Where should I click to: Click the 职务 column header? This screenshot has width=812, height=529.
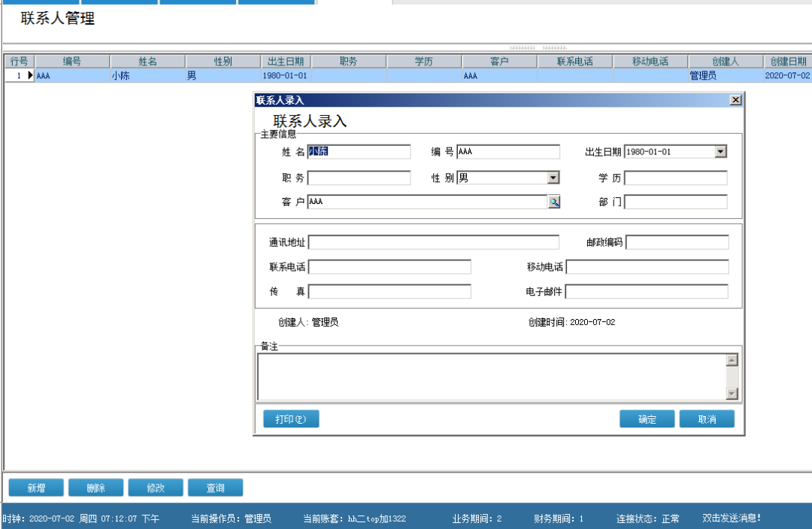[349, 61]
